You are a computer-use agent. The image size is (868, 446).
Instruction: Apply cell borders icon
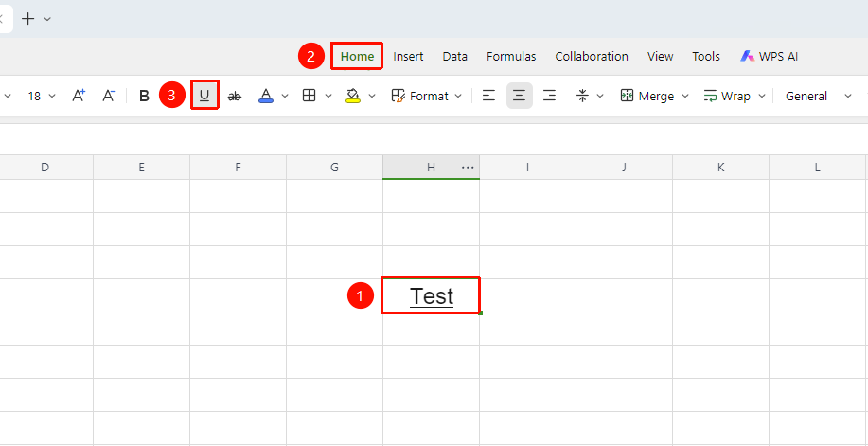[x=309, y=96]
